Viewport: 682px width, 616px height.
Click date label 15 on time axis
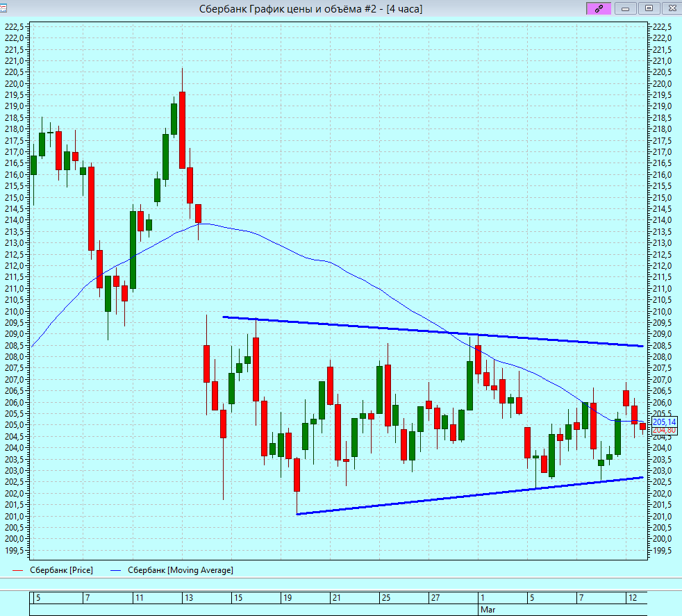coord(238,598)
